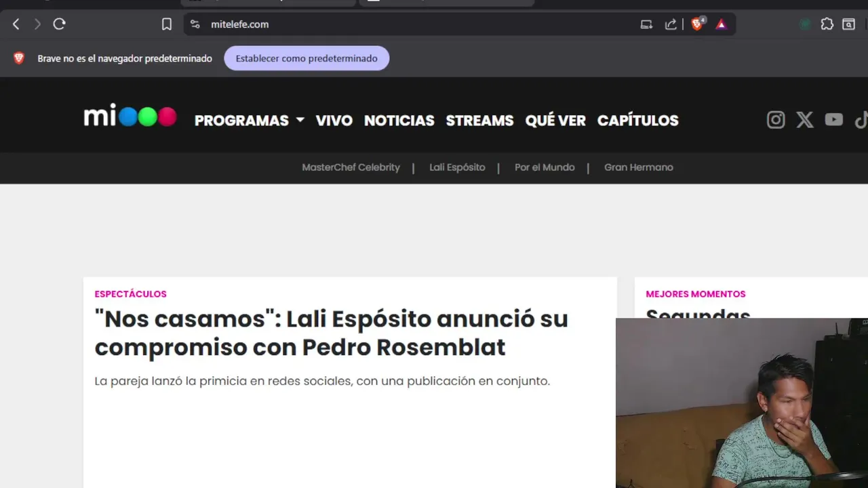Click the MEJORES MOMENTOS section label
Image resolution: width=868 pixels, height=488 pixels.
point(696,294)
